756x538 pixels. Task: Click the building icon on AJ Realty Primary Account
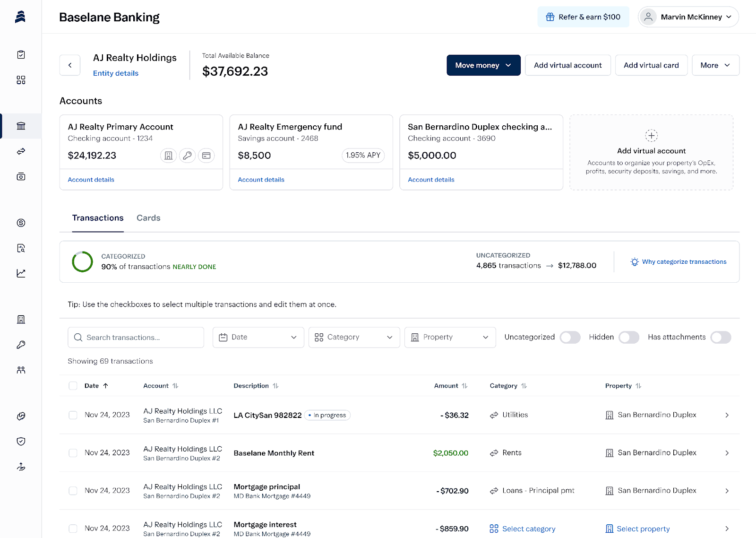(168, 155)
